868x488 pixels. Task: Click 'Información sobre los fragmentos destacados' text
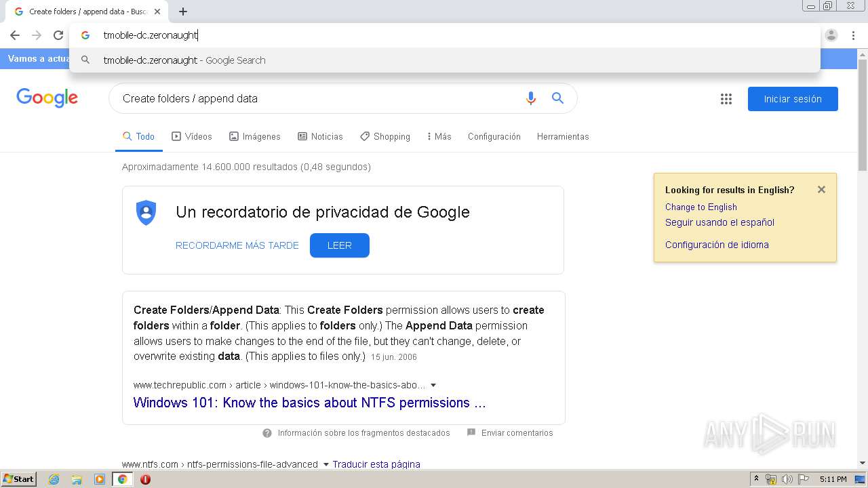pos(363,433)
